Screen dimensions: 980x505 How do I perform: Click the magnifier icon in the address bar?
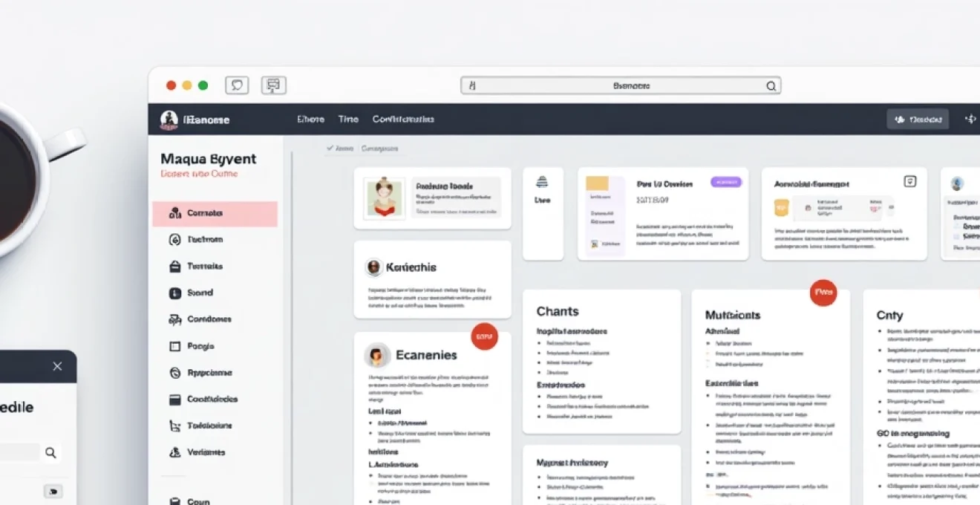[771, 86]
